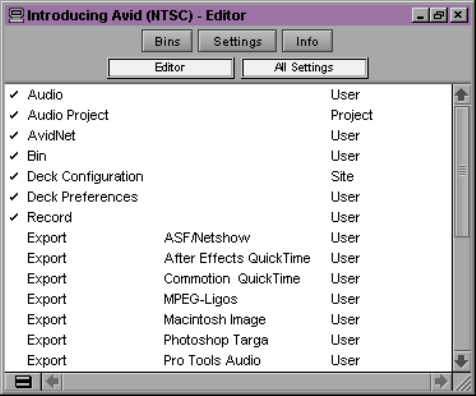Select the Export Pro Tools Audio row

point(228,360)
